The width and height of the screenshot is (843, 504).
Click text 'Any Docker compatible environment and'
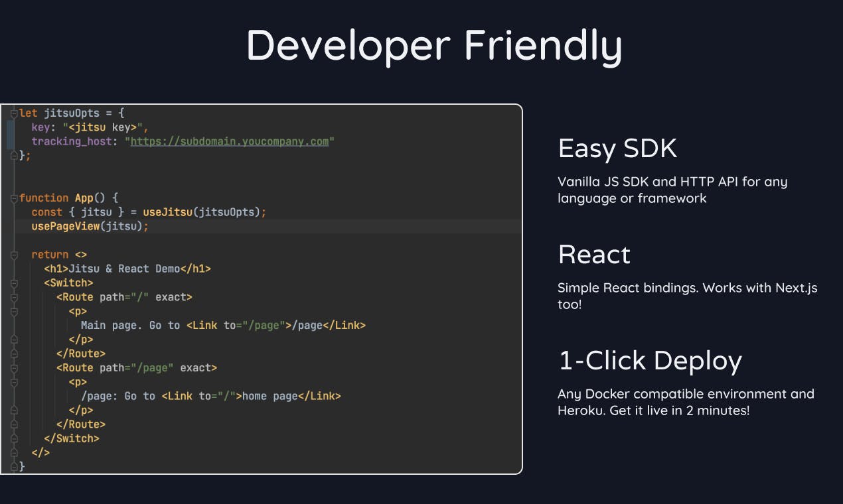tap(686, 394)
